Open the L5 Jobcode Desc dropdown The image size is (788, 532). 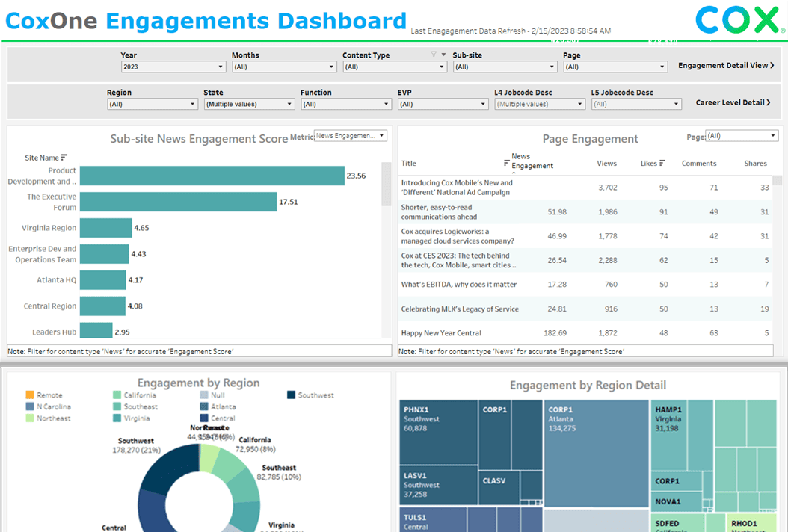[x=637, y=104]
